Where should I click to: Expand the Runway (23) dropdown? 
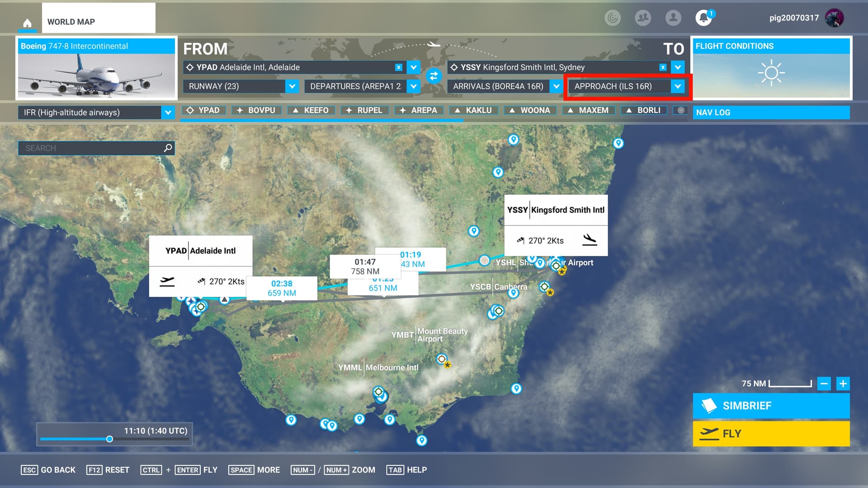pyautogui.click(x=292, y=86)
